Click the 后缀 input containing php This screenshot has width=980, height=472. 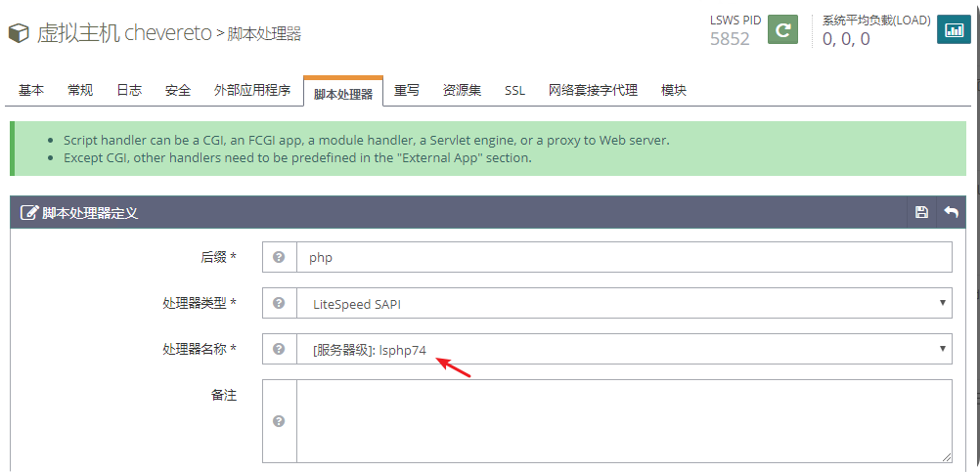(624, 257)
